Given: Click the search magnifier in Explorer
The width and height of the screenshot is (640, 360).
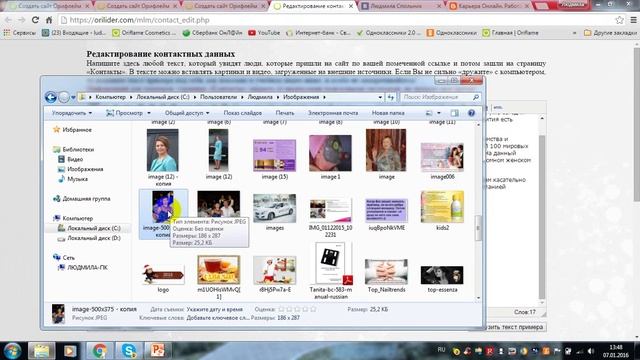Looking at the screenshot, I should click(x=476, y=97).
